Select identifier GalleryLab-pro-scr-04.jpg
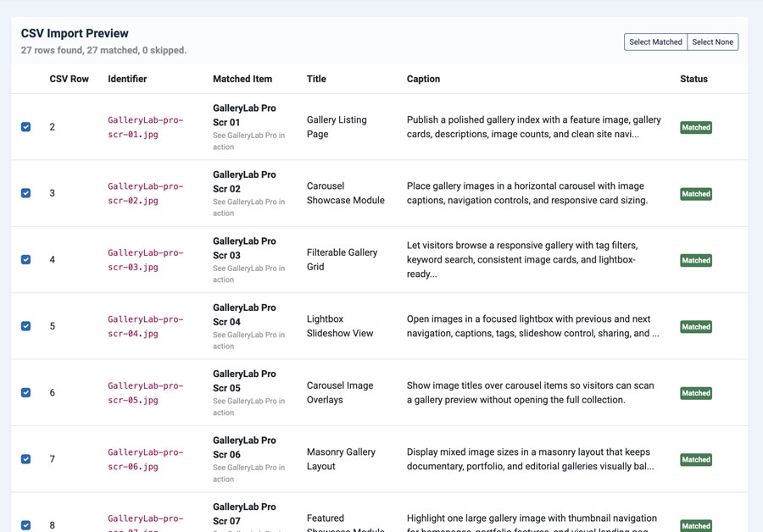 click(x=146, y=326)
